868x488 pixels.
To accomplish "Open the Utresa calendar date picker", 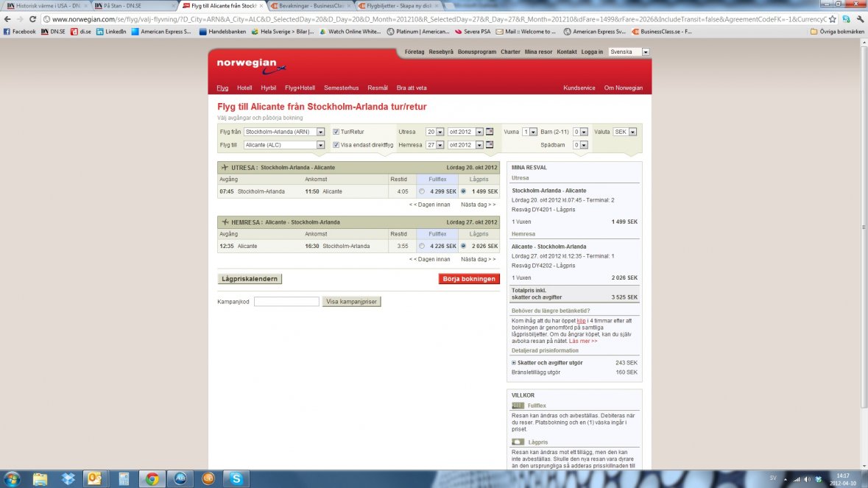I will (x=490, y=132).
